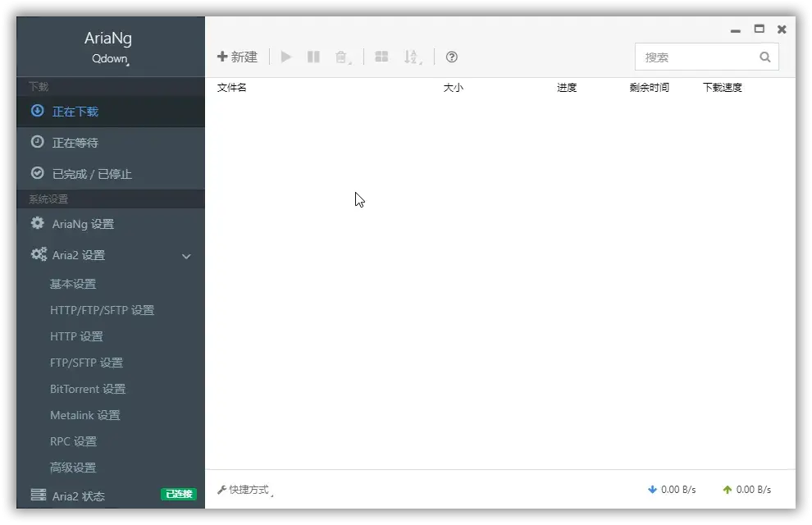This screenshot has width=812, height=525.
Task: Close the AriaNg window
Action: pos(782,30)
